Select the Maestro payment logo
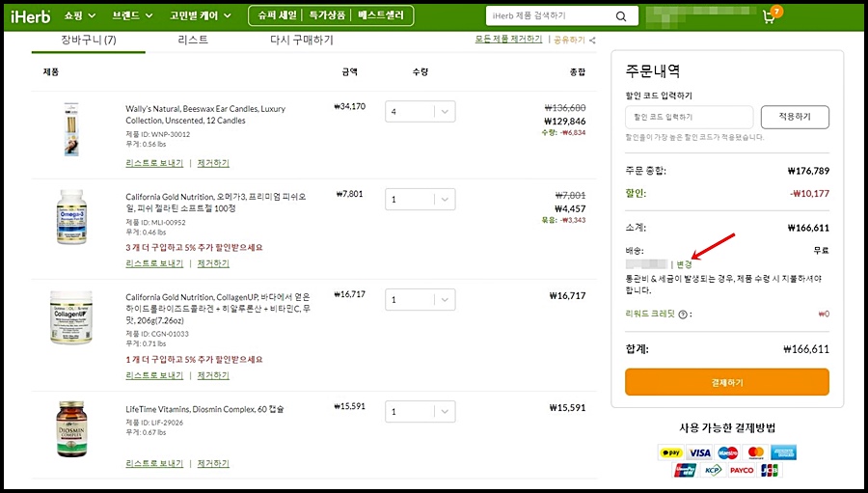 pos(728,452)
